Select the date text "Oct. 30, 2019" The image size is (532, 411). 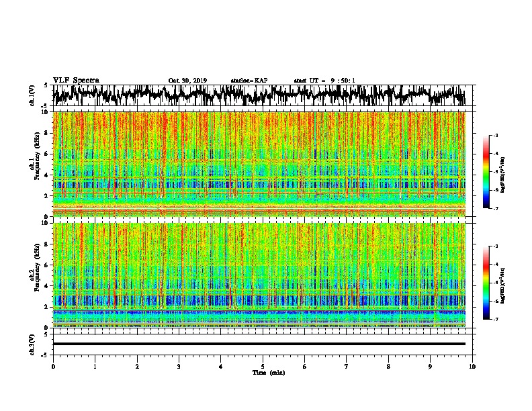click(187, 81)
